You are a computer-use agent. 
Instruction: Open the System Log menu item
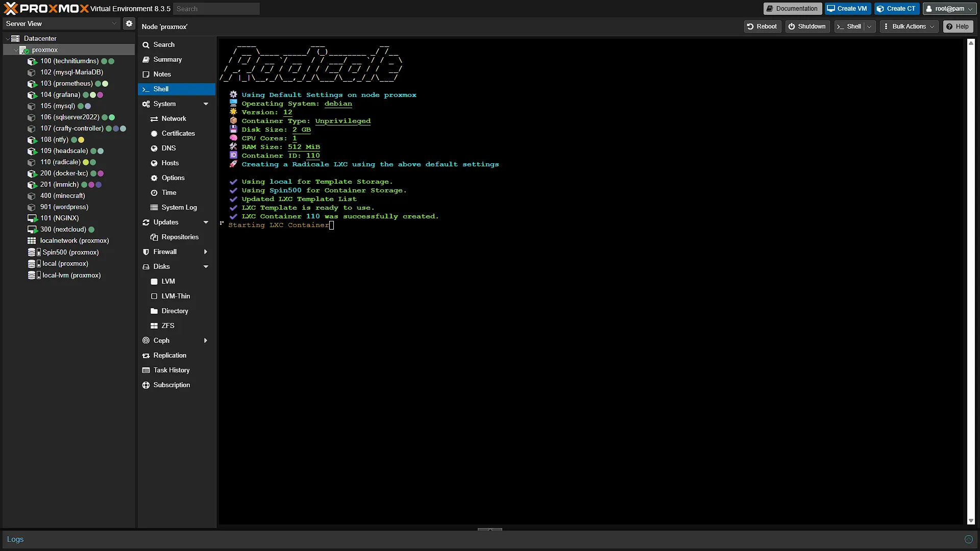coord(177,208)
